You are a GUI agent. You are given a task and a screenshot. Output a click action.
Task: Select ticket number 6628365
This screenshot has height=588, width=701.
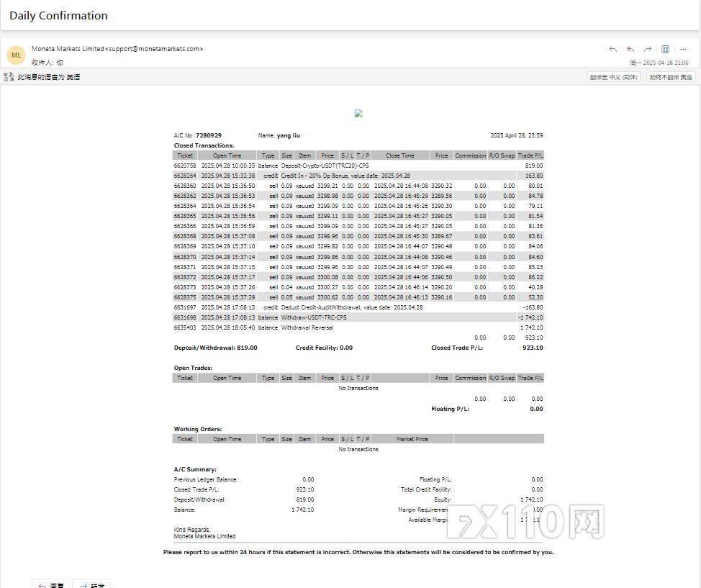point(185,216)
